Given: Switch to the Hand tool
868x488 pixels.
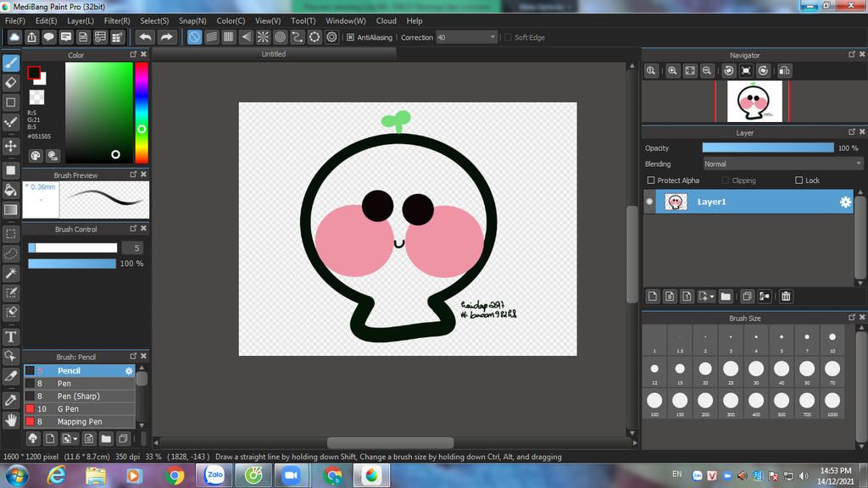Looking at the screenshot, I should 11,420.
